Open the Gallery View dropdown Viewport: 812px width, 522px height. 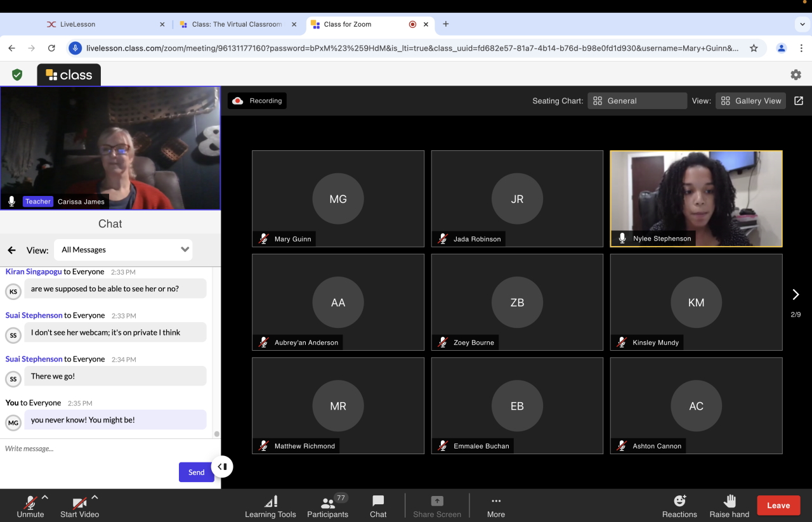(x=750, y=101)
